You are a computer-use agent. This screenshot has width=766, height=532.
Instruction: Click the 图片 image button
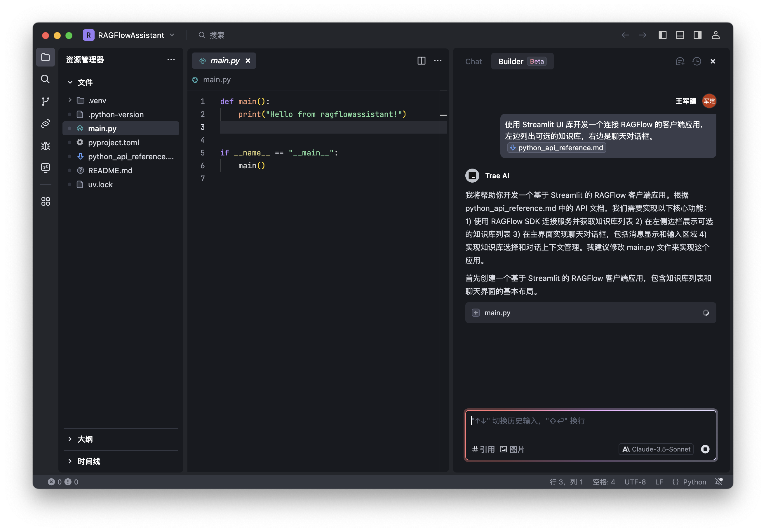click(512, 449)
